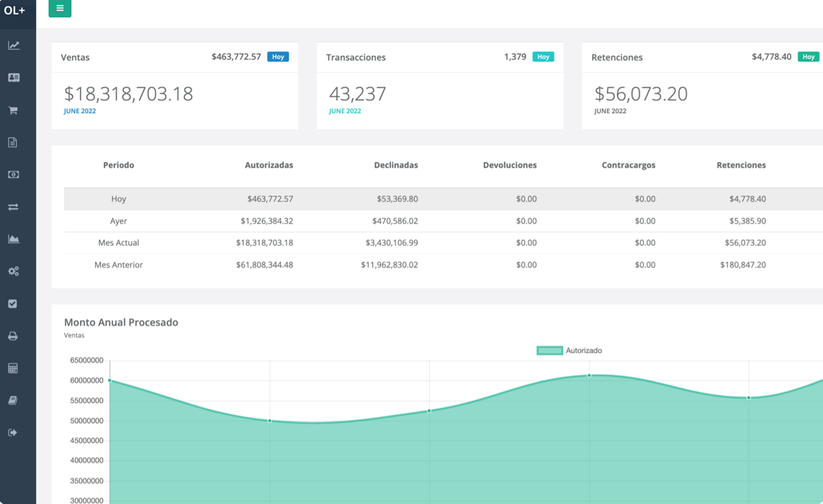Open the calculator sidebar icon

(x=13, y=369)
